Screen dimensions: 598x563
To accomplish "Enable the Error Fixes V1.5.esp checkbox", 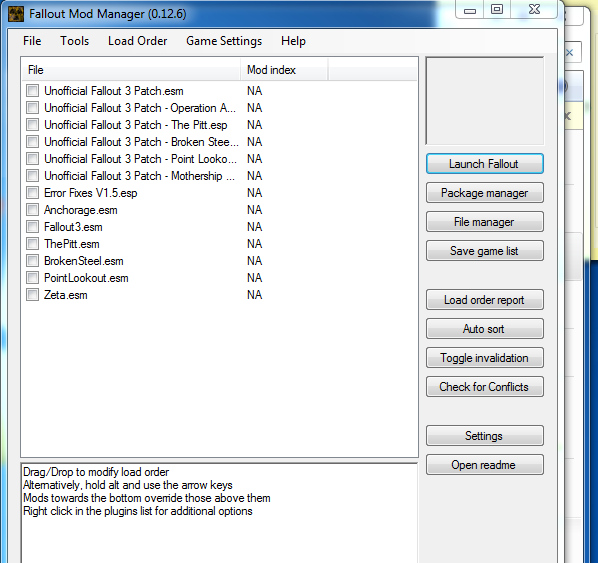I will pyautogui.click(x=32, y=193).
